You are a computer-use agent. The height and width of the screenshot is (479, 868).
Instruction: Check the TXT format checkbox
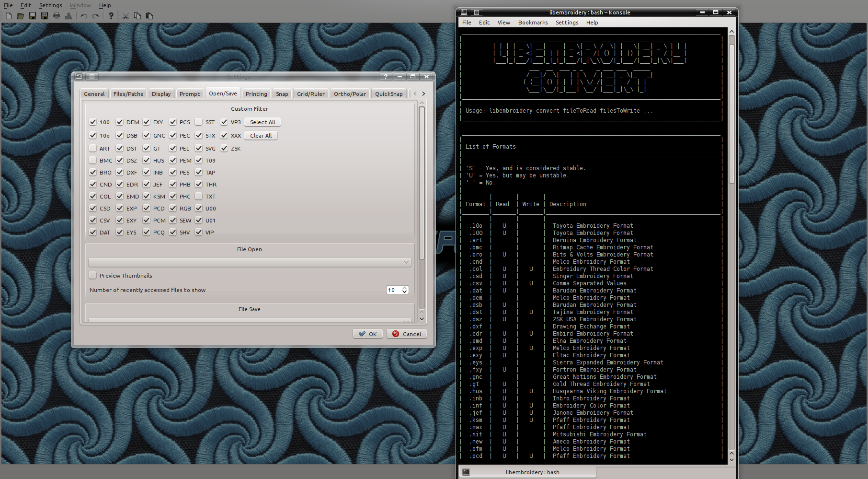click(199, 196)
